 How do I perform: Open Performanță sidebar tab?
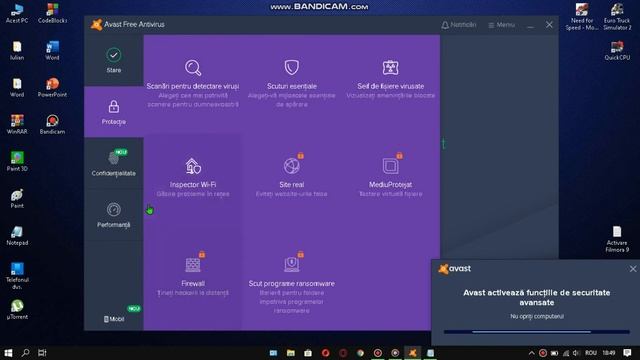point(114,215)
